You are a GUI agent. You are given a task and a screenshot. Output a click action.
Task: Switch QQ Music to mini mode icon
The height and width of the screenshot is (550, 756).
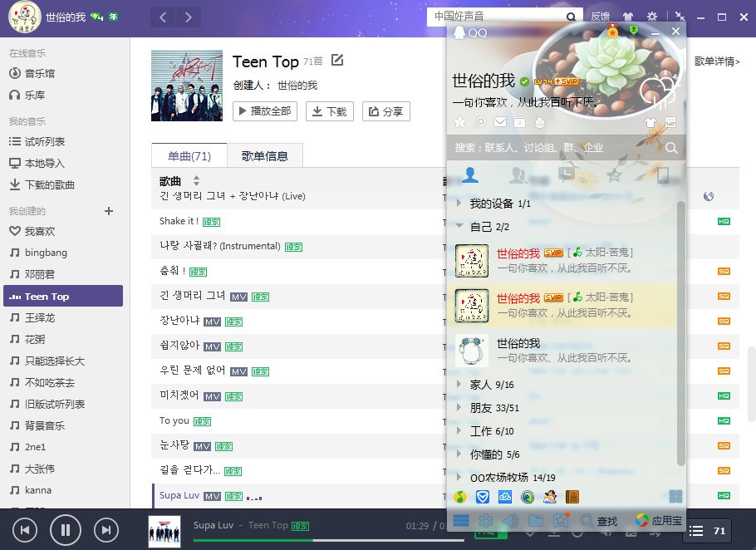click(680, 17)
